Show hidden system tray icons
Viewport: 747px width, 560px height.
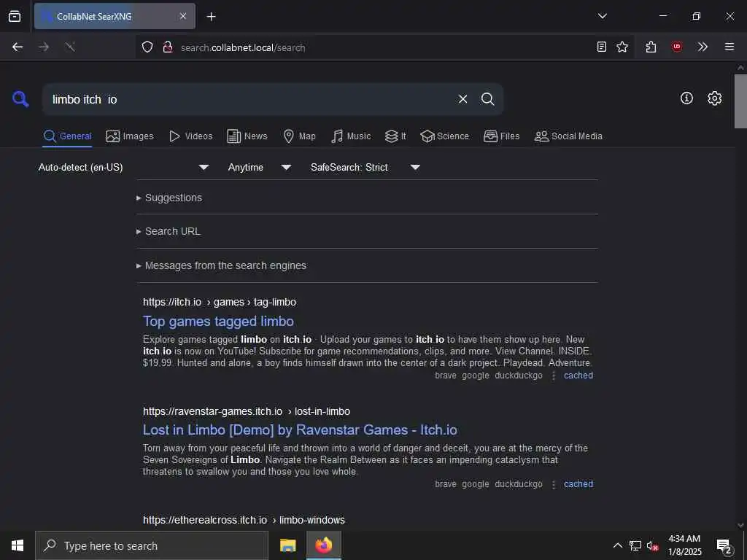617,545
